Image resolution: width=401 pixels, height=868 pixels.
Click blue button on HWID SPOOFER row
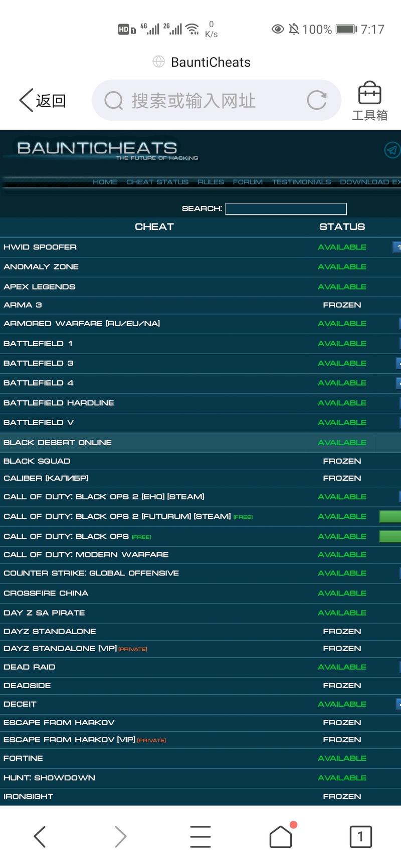tap(396, 247)
